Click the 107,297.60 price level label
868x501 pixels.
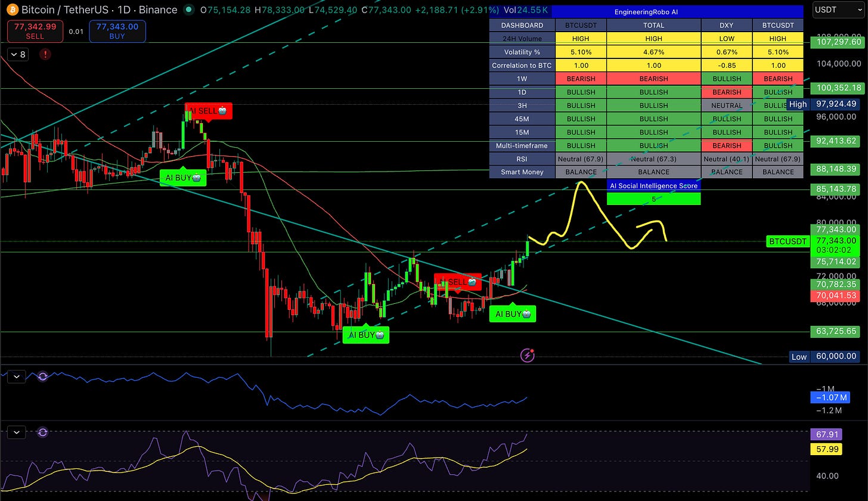click(x=838, y=42)
